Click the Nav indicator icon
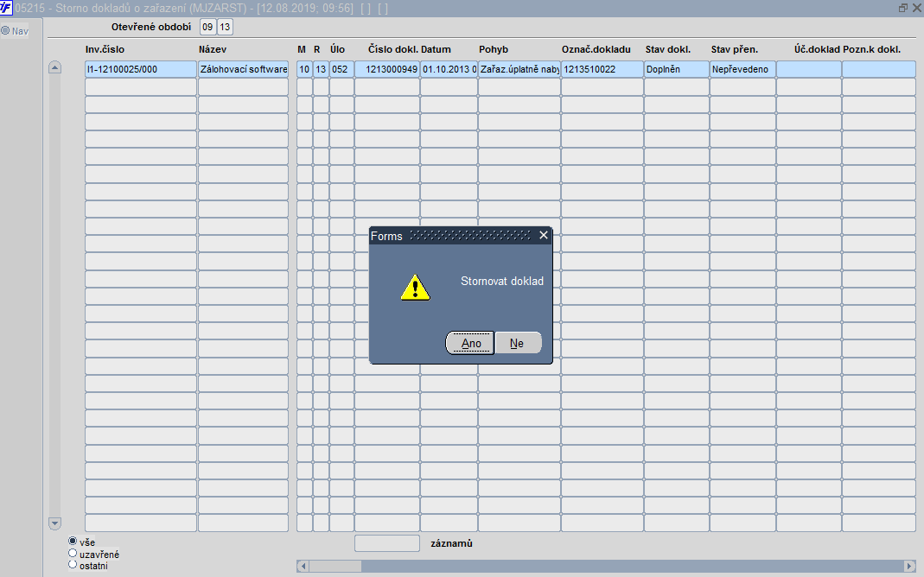This screenshot has height=577, width=924. 5,30
